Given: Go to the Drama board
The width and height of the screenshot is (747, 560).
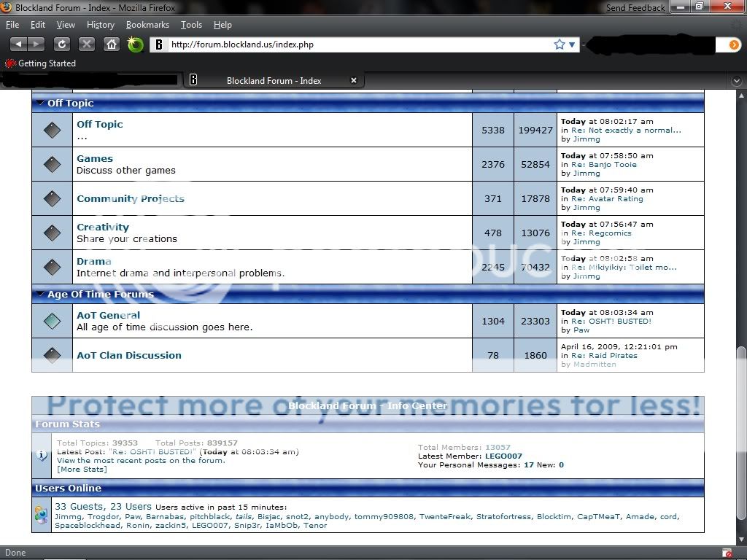Looking at the screenshot, I should 94,262.
